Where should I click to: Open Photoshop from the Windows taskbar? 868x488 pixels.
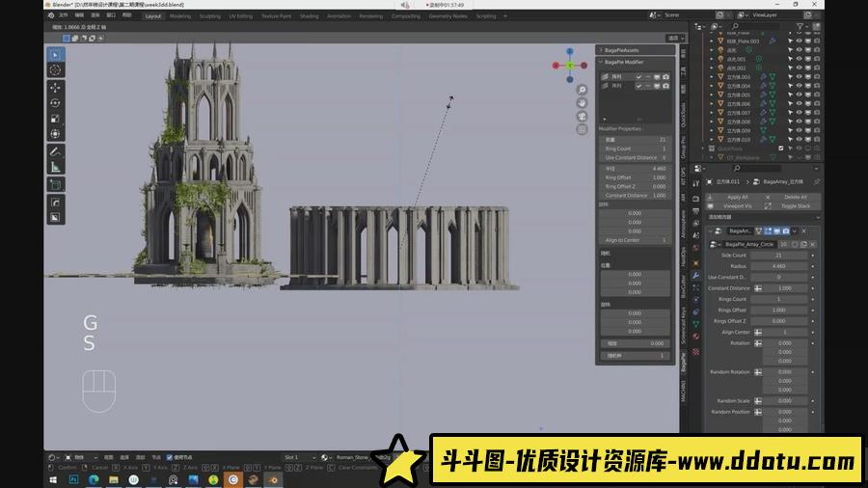tap(73, 479)
